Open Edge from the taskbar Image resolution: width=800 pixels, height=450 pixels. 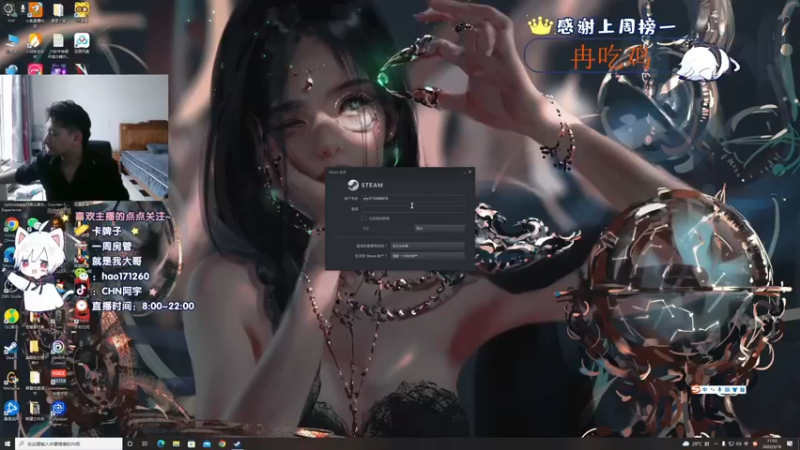click(161, 444)
